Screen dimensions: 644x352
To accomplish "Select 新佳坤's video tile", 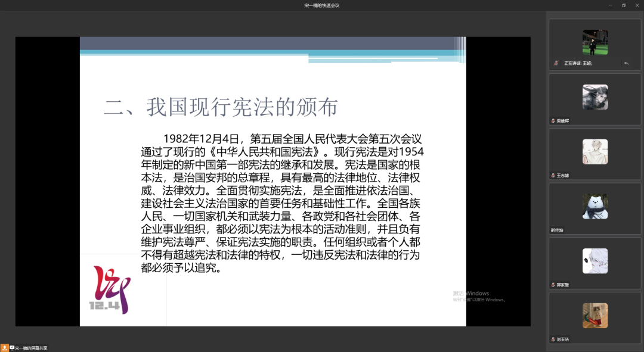I will click(595, 205).
